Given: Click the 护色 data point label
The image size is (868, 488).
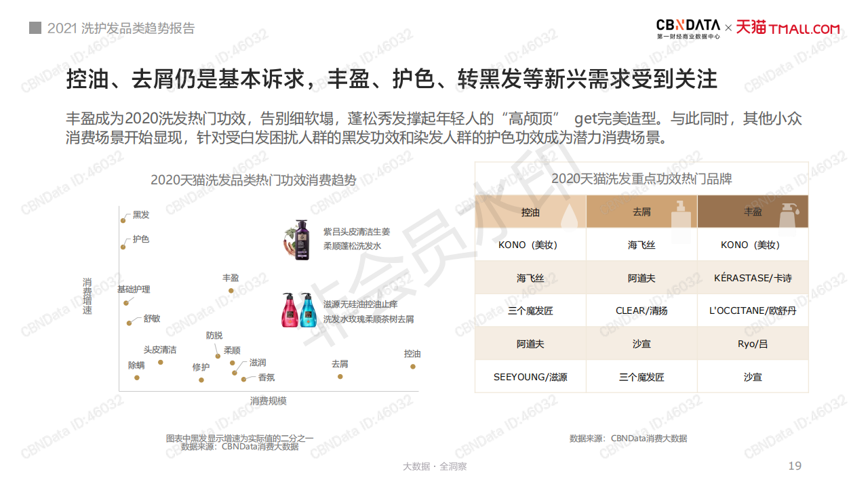Looking at the screenshot, I should pos(141,239).
